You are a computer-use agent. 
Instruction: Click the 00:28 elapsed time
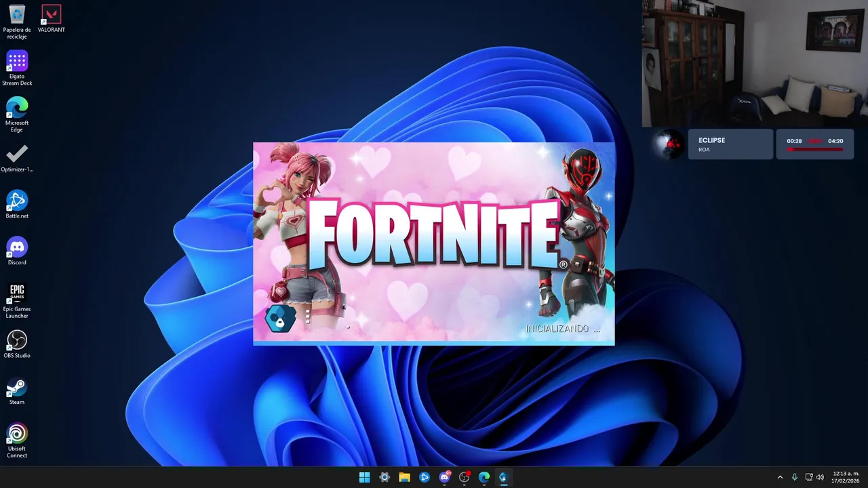pyautogui.click(x=794, y=141)
